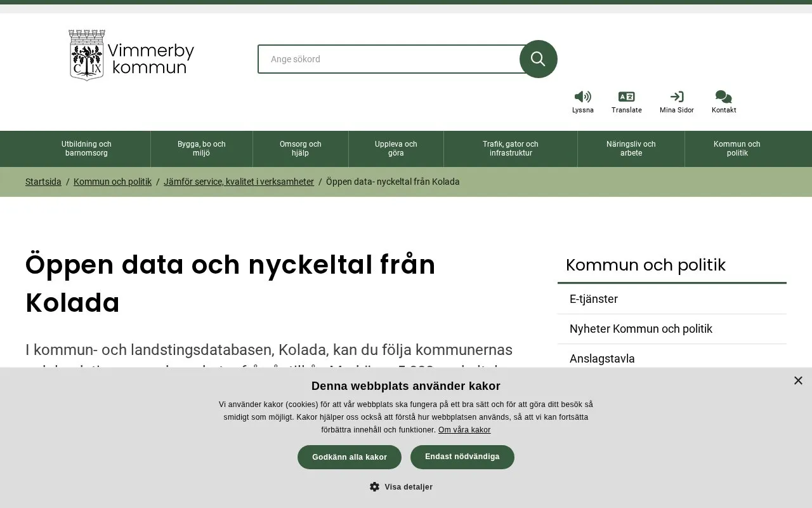Screen dimensions: 812x508
Task: Open Anslagstavla in the sidebar
Action: tap(672, 358)
